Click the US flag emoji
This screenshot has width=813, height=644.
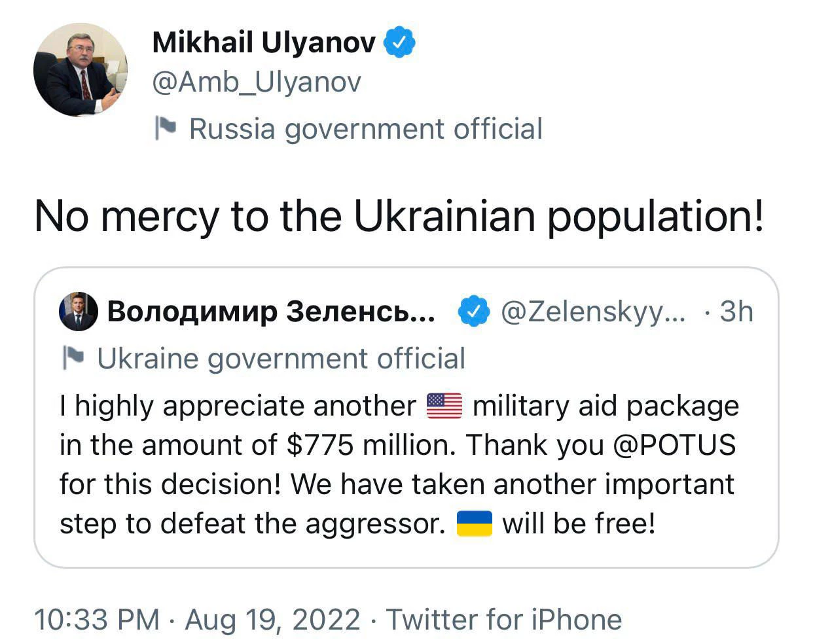pos(444,406)
